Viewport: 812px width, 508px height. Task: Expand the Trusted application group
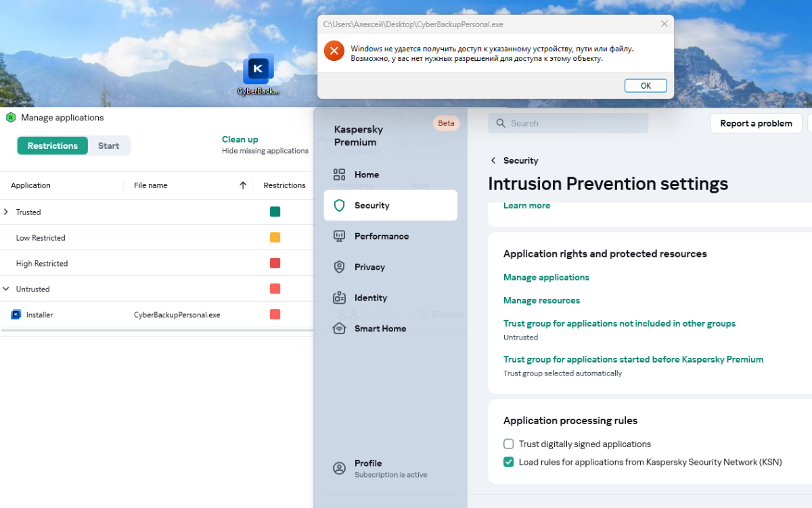point(6,212)
